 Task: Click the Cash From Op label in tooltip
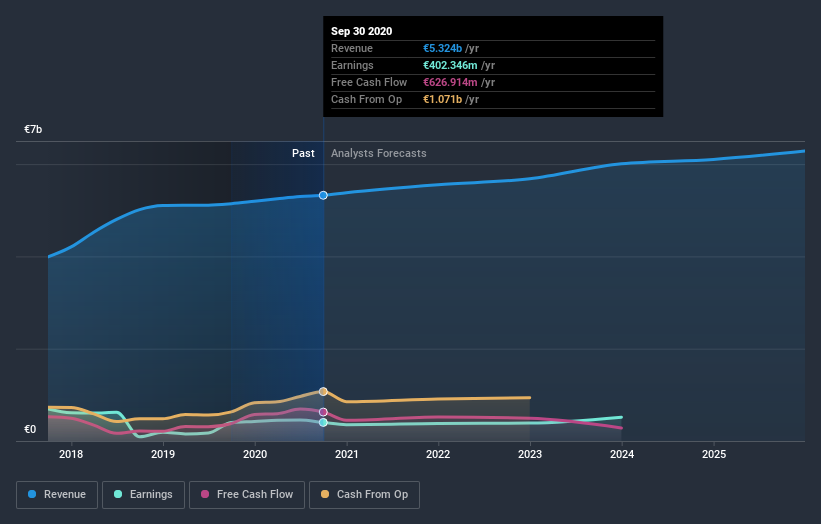[x=367, y=99]
